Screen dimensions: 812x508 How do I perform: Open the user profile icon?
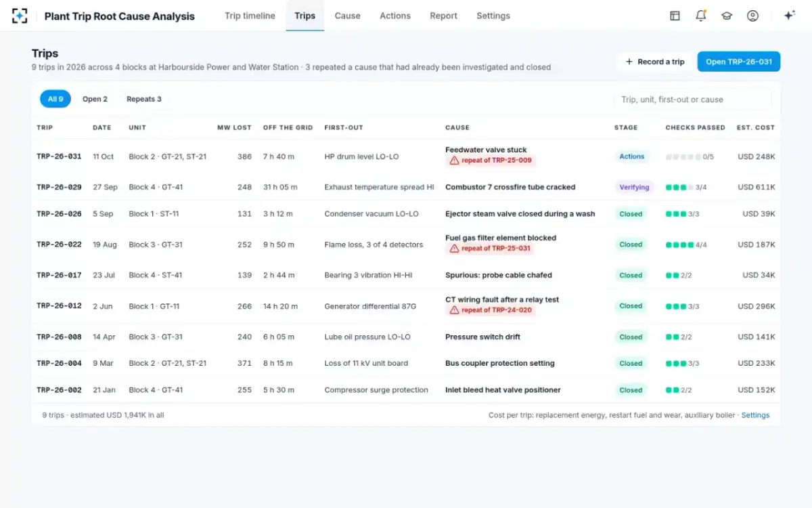[x=752, y=16]
